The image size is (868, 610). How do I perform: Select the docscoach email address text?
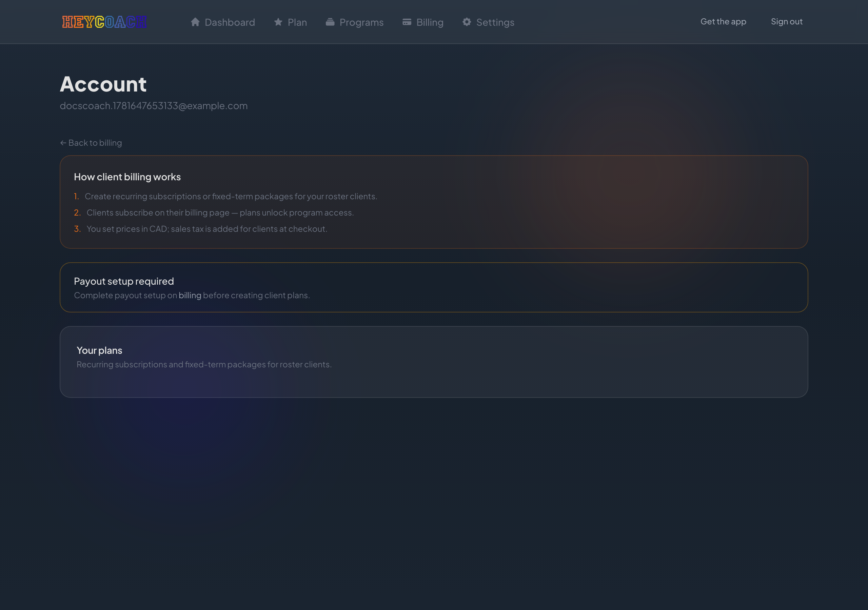click(154, 106)
